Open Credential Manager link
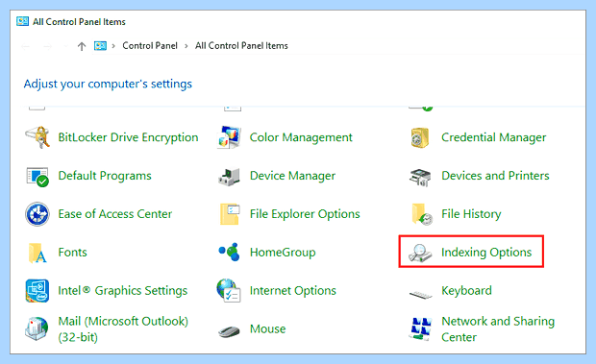Image resolution: width=596 pixels, height=364 pixels. pyautogui.click(x=494, y=137)
